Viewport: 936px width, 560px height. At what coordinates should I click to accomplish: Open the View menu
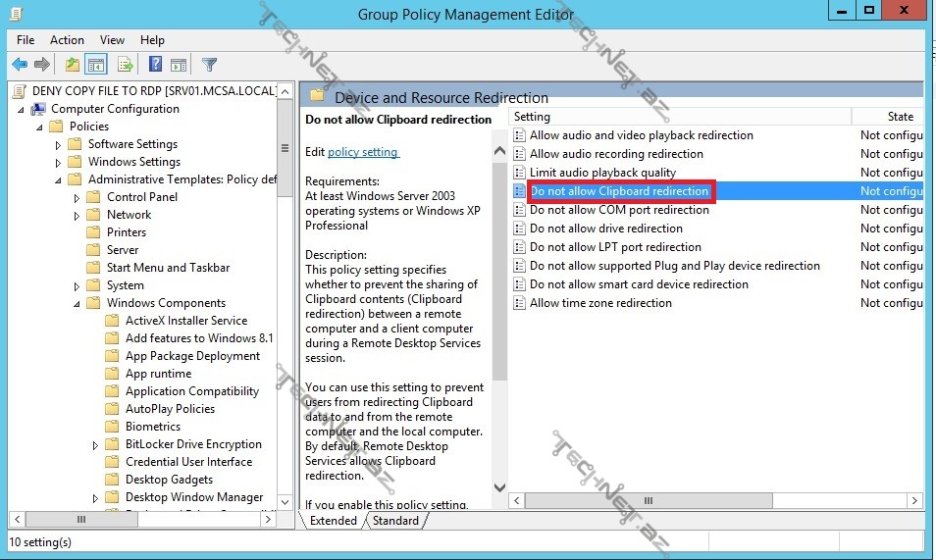[112, 40]
